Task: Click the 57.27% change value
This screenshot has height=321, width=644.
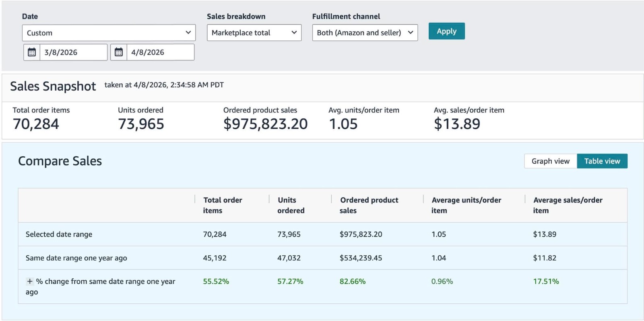Action: point(290,282)
